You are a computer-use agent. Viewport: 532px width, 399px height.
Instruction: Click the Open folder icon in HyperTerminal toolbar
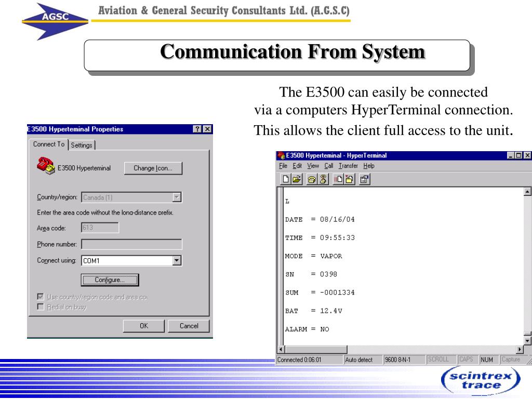pos(297,179)
